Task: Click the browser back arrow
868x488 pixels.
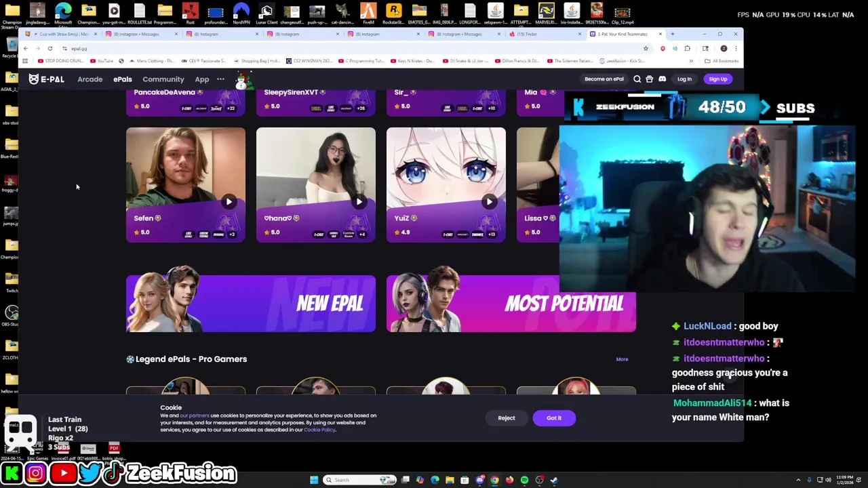Action: pyautogui.click(x=26, y=49)
